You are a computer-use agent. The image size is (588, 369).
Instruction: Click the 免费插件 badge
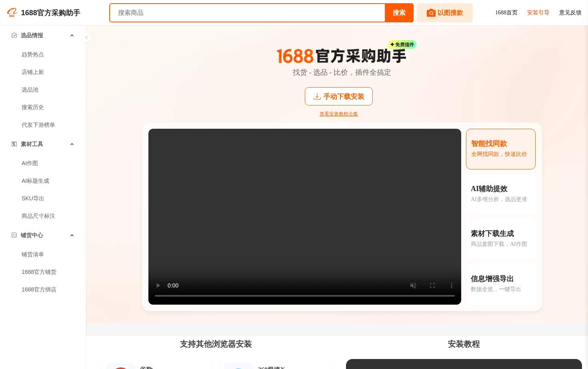[402, 44]
